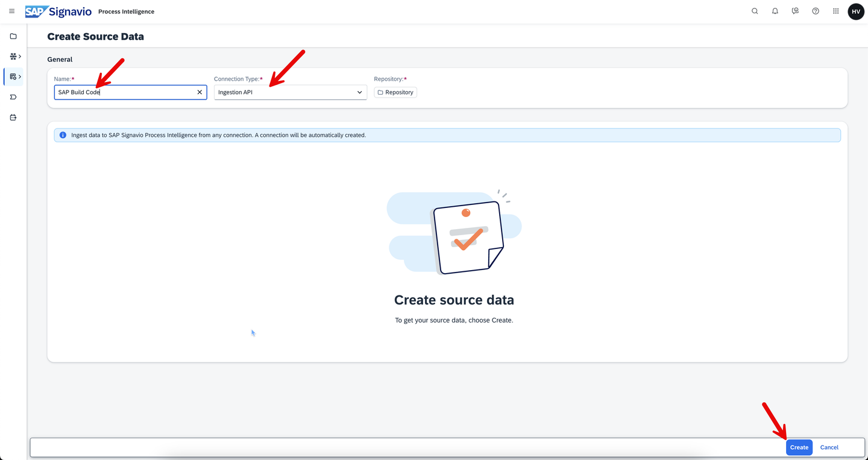This screenshot has width=868, height=460.
Task: Click the SAP Signavio logo
Action: pyautogui.click(x=58, y=11)
